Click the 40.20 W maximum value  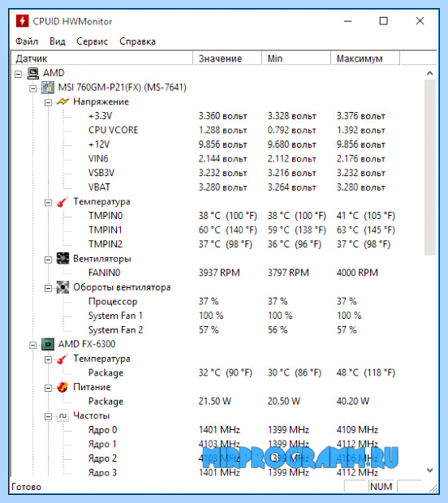(x=353, y=402)
